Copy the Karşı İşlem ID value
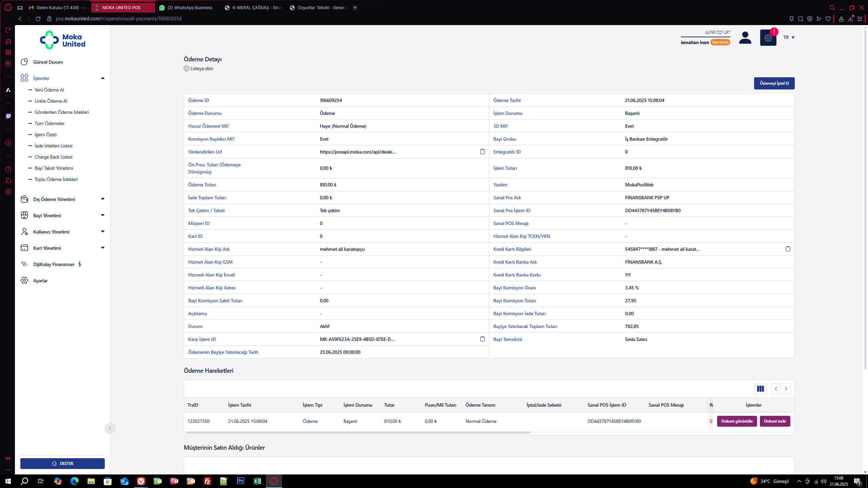The width and height of the screenshot is (868, 488). coord(482,339)
